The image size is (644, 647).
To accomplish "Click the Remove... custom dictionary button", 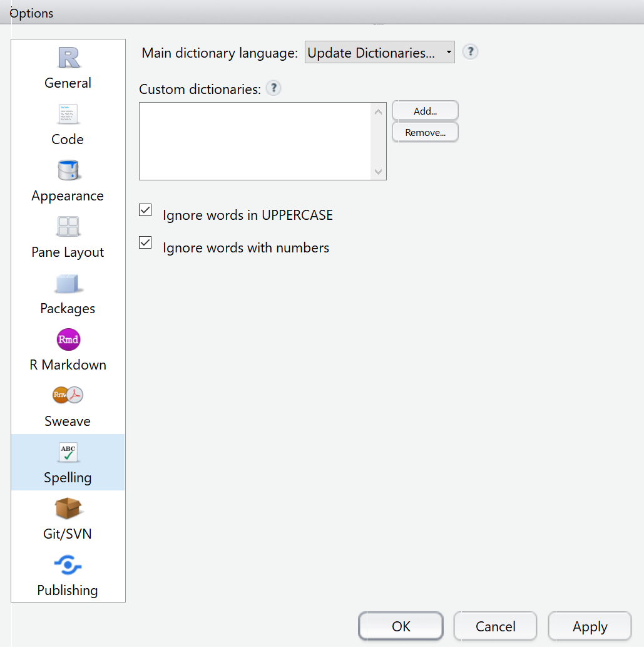I will click(x=425, y=132).
